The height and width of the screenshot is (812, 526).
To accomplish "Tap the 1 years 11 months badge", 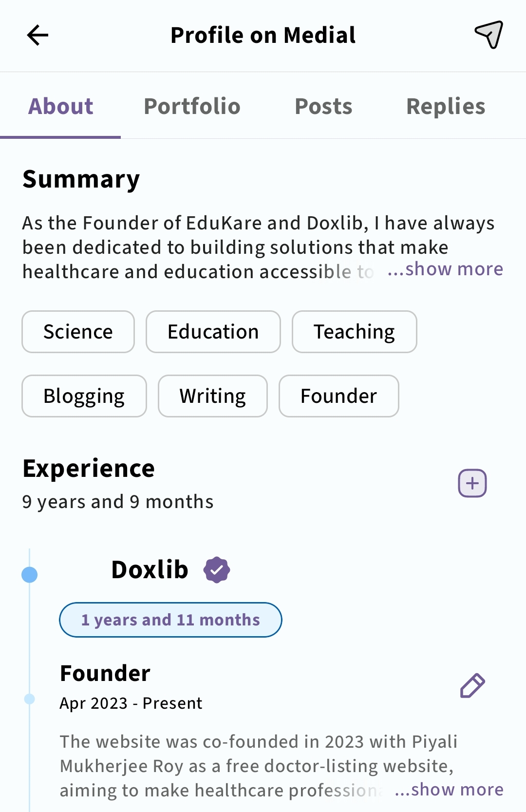I will [x=170, y=620].
